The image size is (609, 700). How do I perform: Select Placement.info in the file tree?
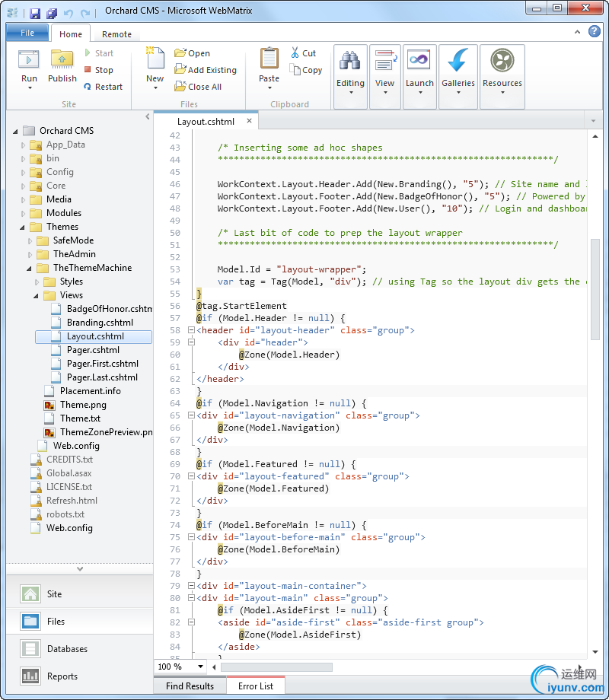coord(91,391)
